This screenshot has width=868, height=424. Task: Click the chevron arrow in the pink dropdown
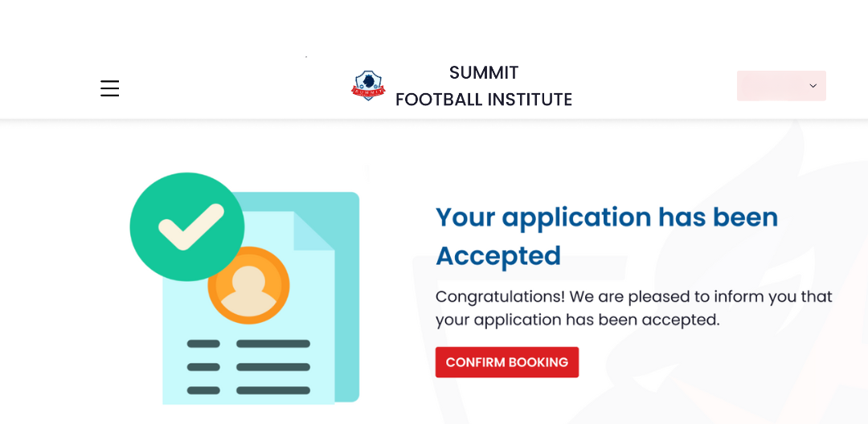click(x=813, y=86)
